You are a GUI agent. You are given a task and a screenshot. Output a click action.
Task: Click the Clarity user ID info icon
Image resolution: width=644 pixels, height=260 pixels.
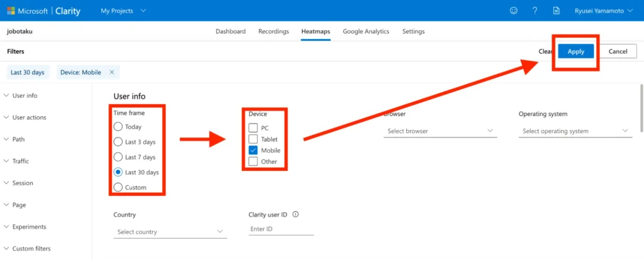click(x=296, y=215)
